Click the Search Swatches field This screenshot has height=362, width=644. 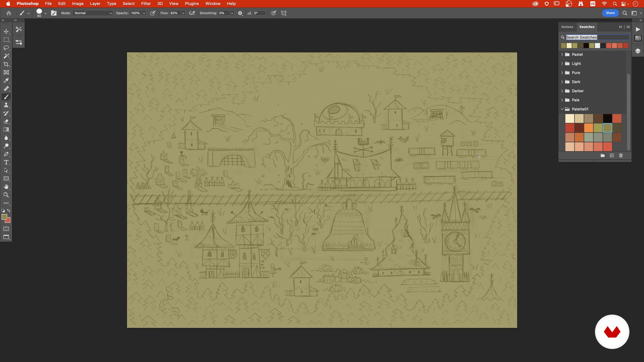coord(597,37)
